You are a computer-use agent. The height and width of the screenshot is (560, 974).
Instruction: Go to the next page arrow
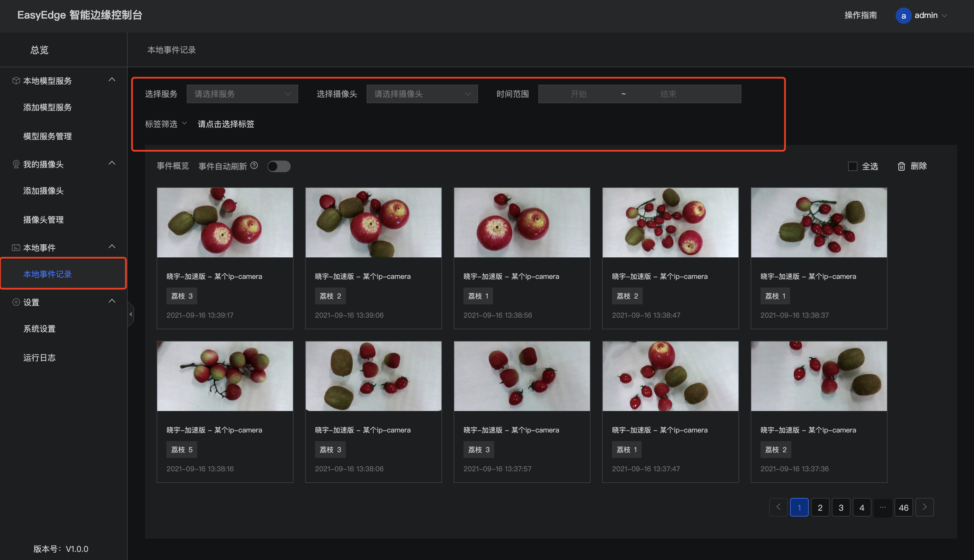(x=924, y=507)
